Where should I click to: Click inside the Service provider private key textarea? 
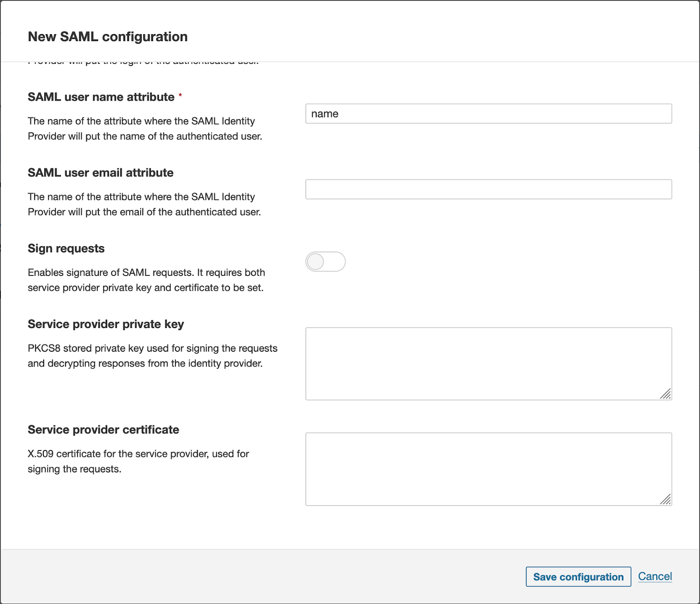pyautogui.click(x=488, y=363)
